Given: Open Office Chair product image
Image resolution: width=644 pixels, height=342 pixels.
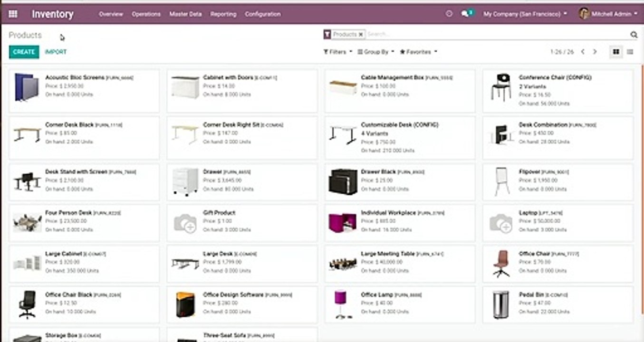Looking at the screenshot, I should (501, 264).
